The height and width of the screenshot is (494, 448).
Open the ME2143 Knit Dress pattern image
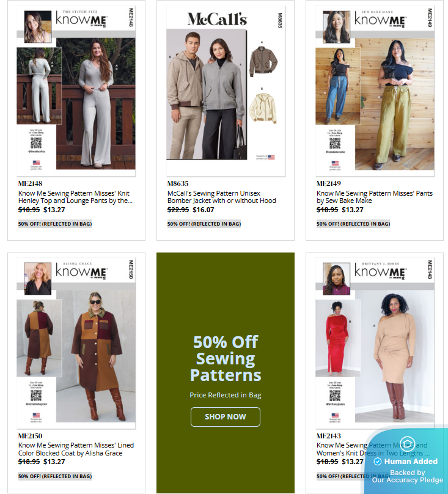click(x=375, y=344)
